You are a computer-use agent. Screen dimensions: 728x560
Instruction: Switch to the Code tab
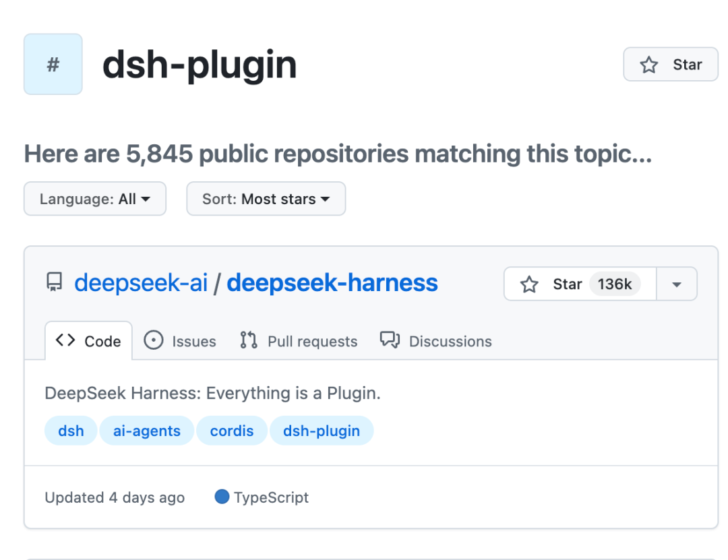pyautogui.click(x=88, y=341)
